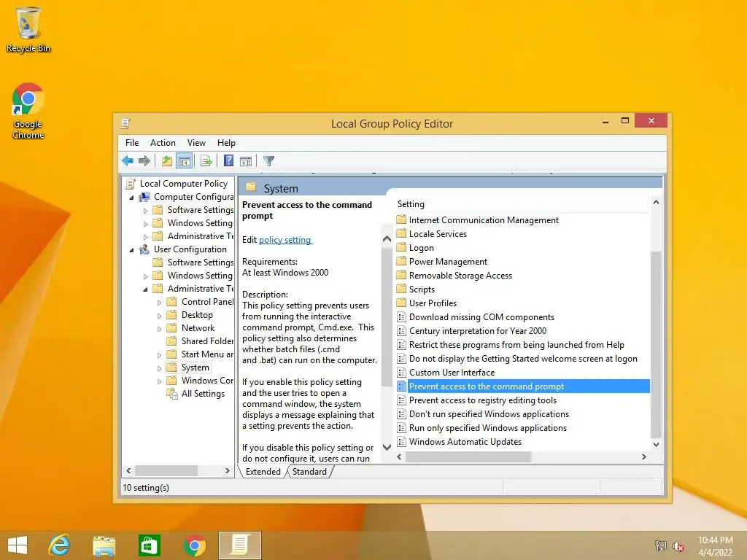Click the folder icon of Scripts setting

(x=402, y=289)
